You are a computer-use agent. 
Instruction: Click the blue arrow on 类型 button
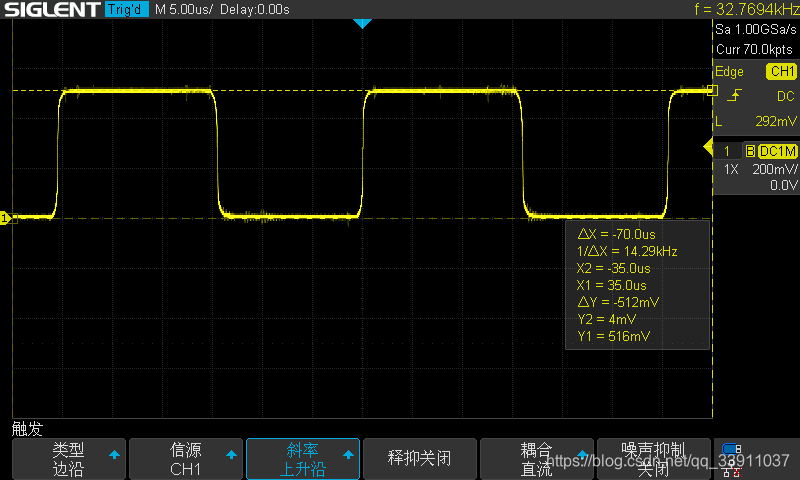(114, 454)
